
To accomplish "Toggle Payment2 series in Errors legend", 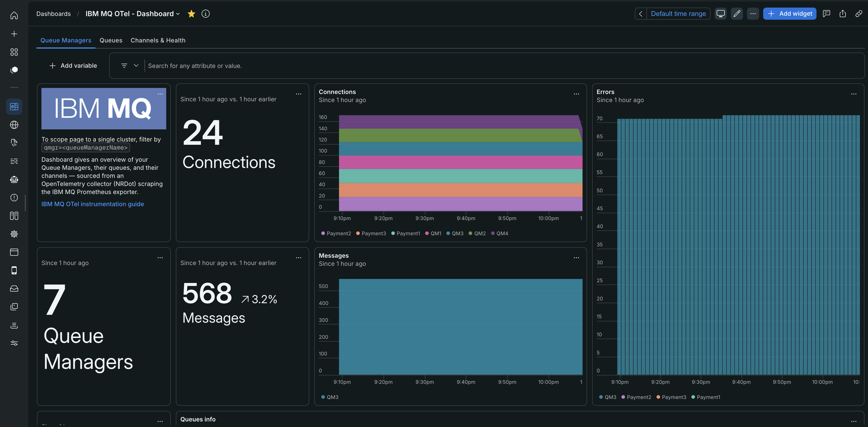I will coord(636,397).
